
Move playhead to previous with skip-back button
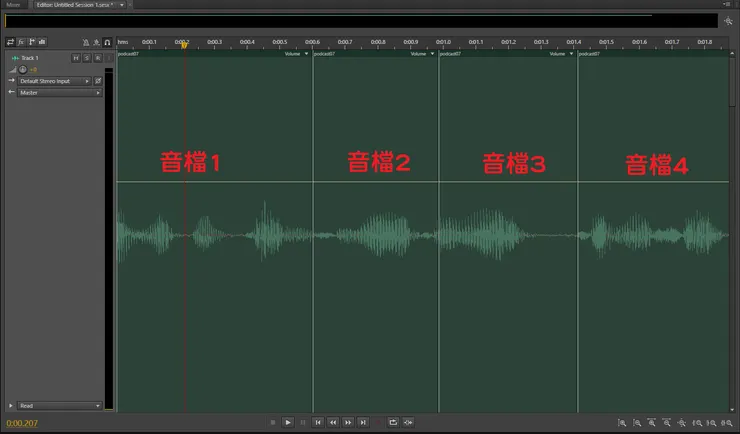click(x=318, y=423)
